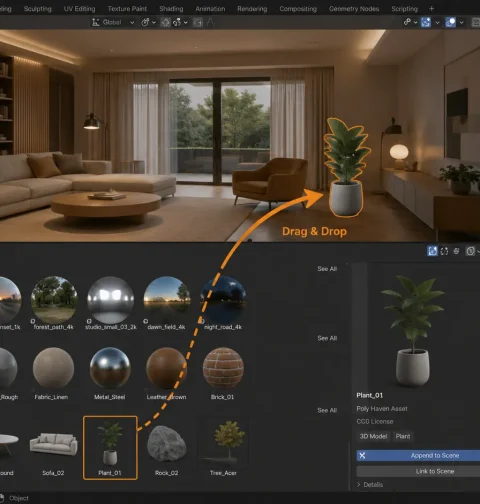Switch to the Texture Paint tab
Viewport: 480px width, 504px height.
coord(127,9)
